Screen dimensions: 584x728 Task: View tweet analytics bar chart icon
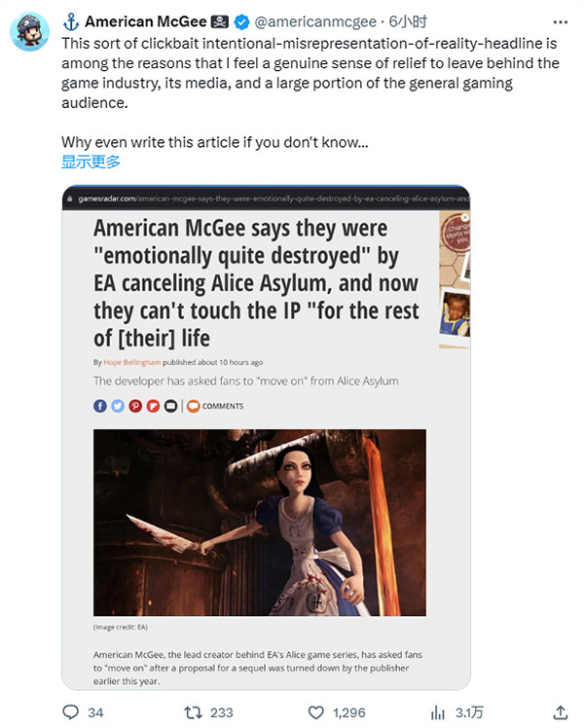tap(437, 712)
